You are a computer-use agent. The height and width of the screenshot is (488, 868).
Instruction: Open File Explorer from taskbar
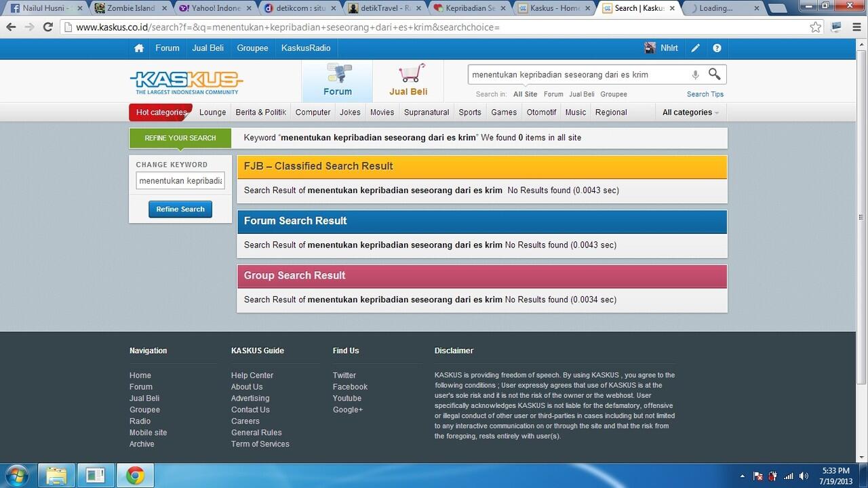click(56, 476)
